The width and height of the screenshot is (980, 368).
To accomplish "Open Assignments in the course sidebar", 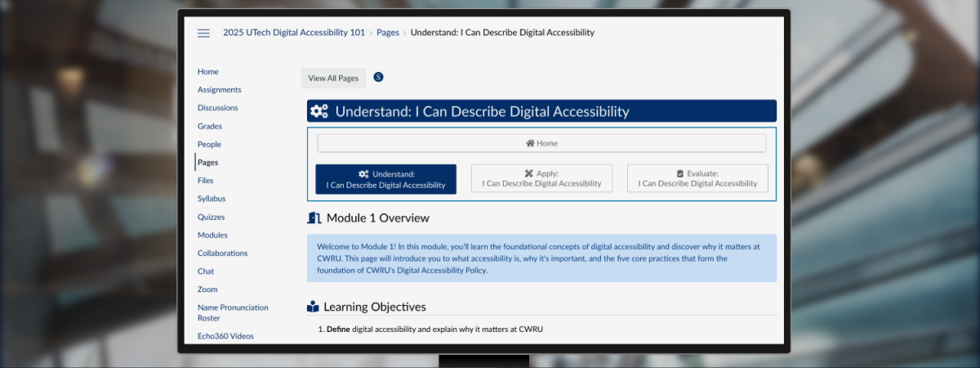I will coord(220,90).
